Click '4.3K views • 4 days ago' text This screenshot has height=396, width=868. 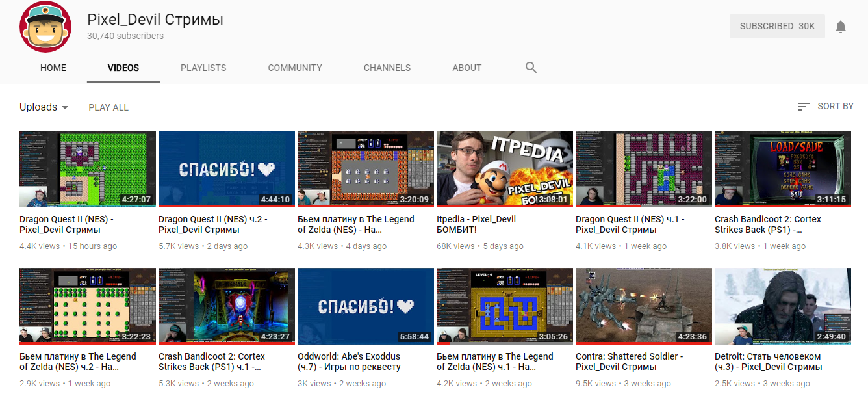tap(342, 246)
